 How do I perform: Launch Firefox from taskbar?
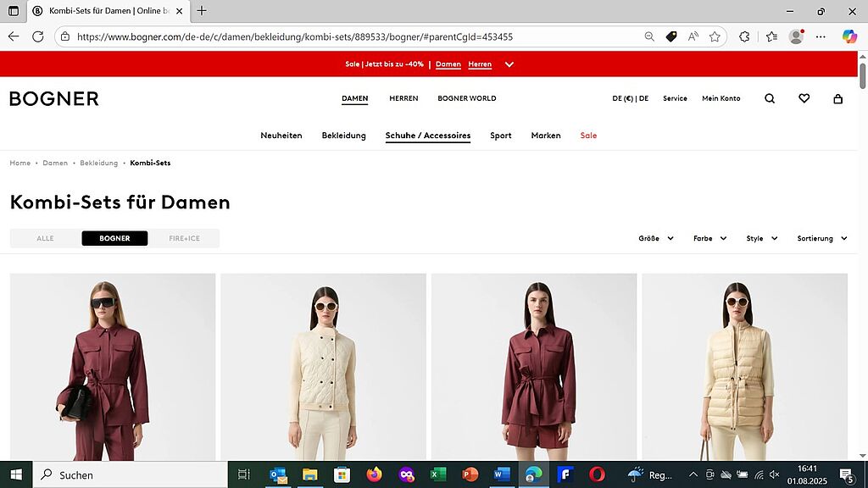coord(374,474)
